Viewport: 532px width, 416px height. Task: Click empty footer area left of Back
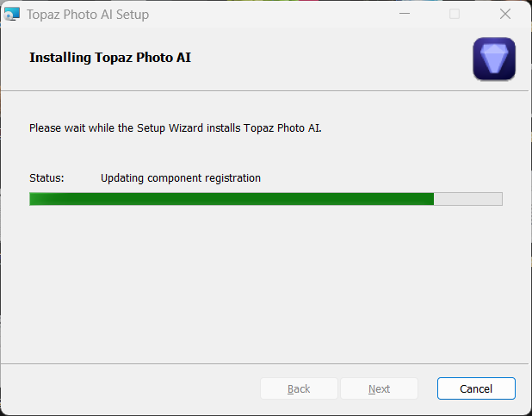pos(129,388)
